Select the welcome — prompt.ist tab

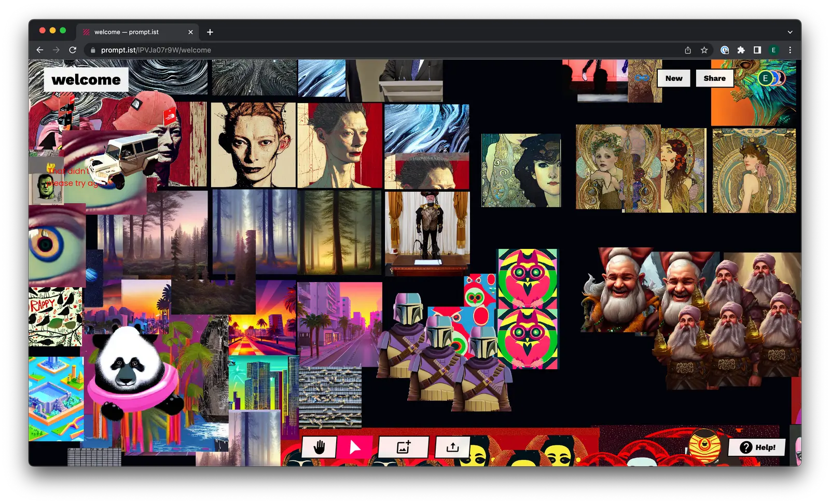coord(137,32)
